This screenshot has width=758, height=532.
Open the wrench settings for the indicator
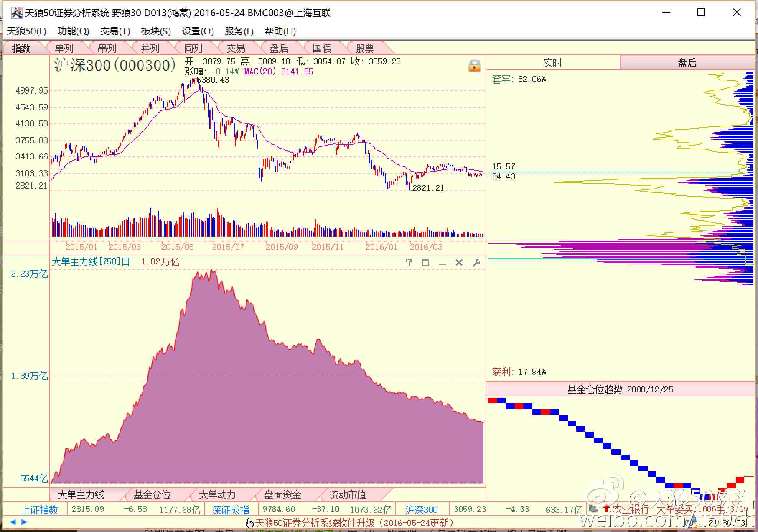(476, 263)
